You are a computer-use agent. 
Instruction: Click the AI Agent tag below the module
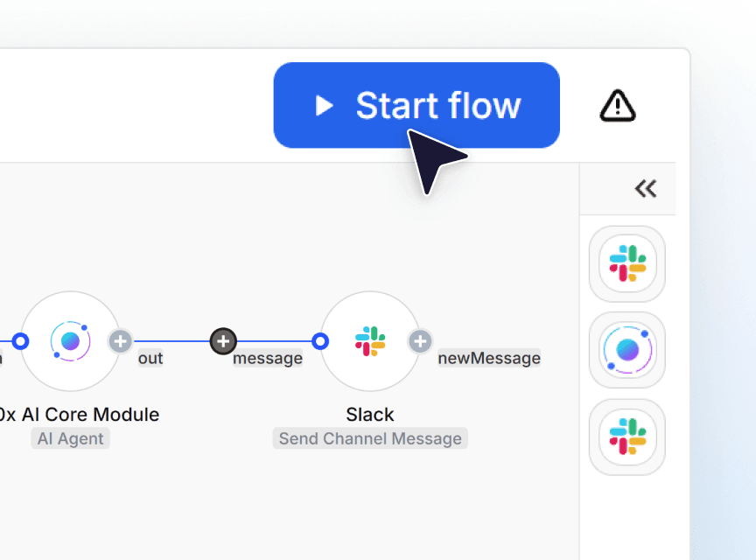point(70,438)
